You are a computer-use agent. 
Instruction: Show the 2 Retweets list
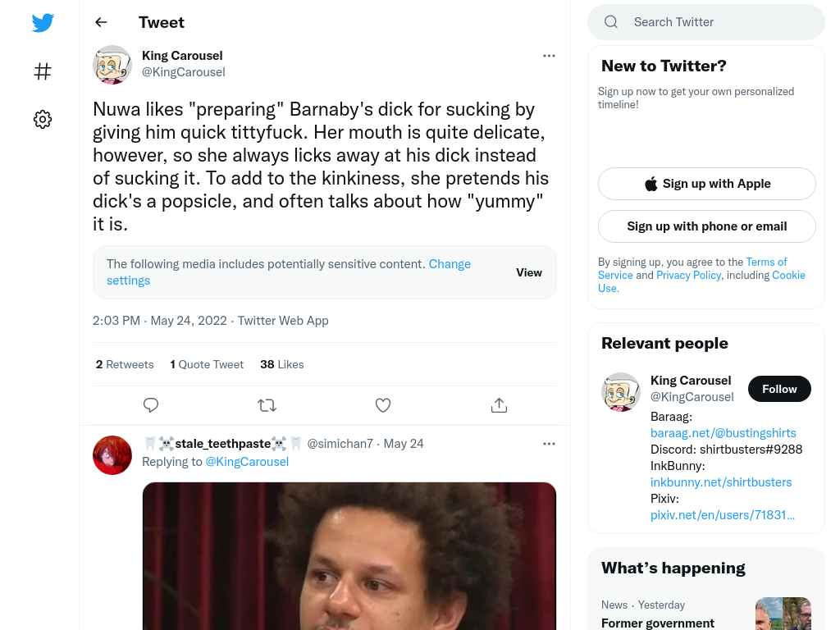click(x=125, y=364)
